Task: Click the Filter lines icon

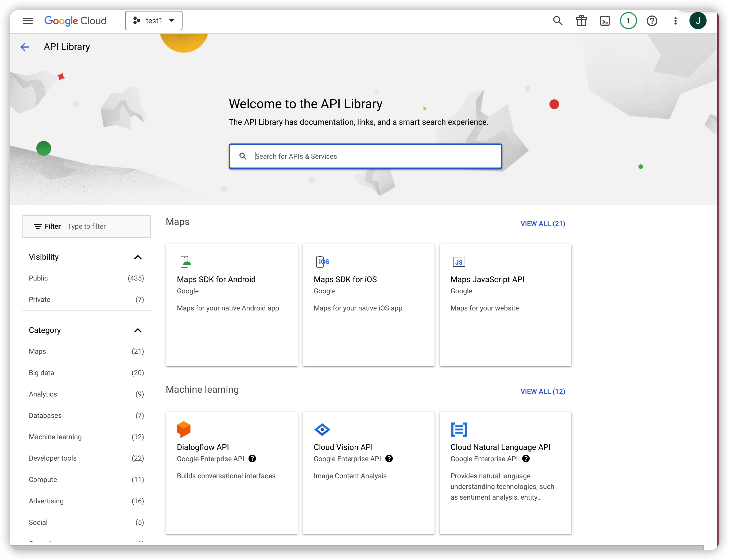Action: point(38,227)
